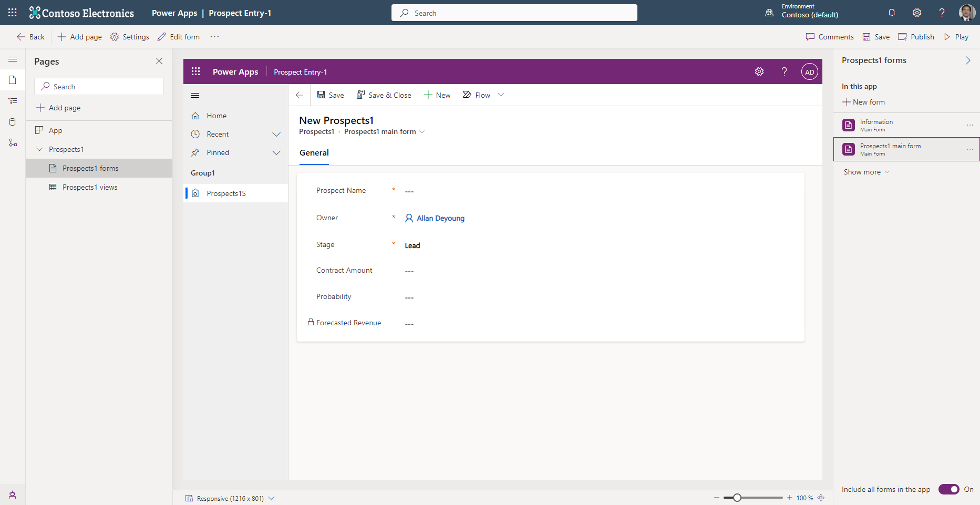This screenshot has width=980, height=505.
Task: Open notifications bell in top bar
Action: pyautogui.click(x=892, y=13)
